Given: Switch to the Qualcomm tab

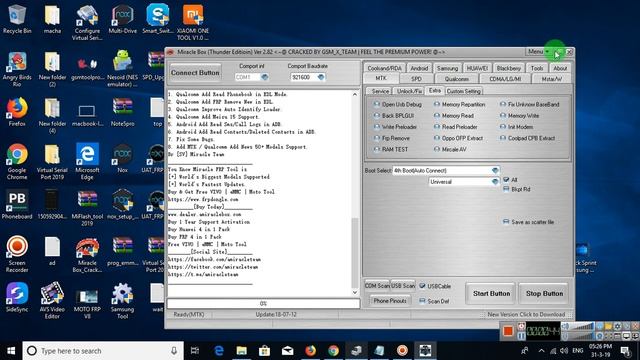Looking at the screenshot, I should click(457, 79).
